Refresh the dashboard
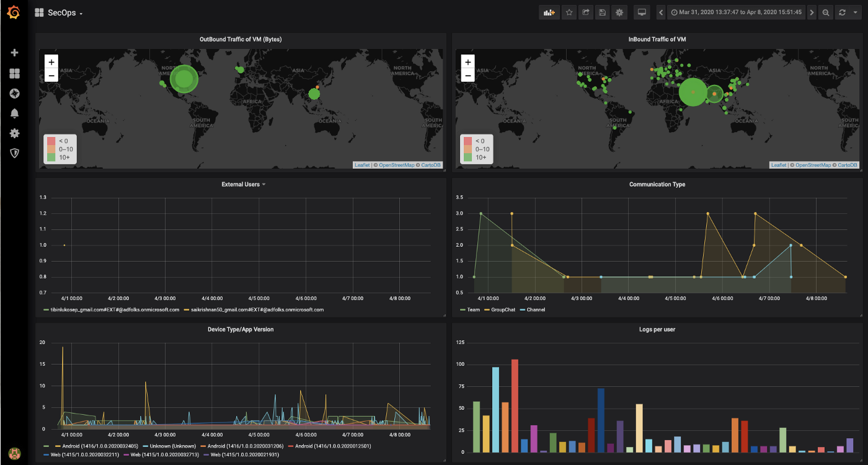Viewport: 868px width, 465px height. point(842,12)
